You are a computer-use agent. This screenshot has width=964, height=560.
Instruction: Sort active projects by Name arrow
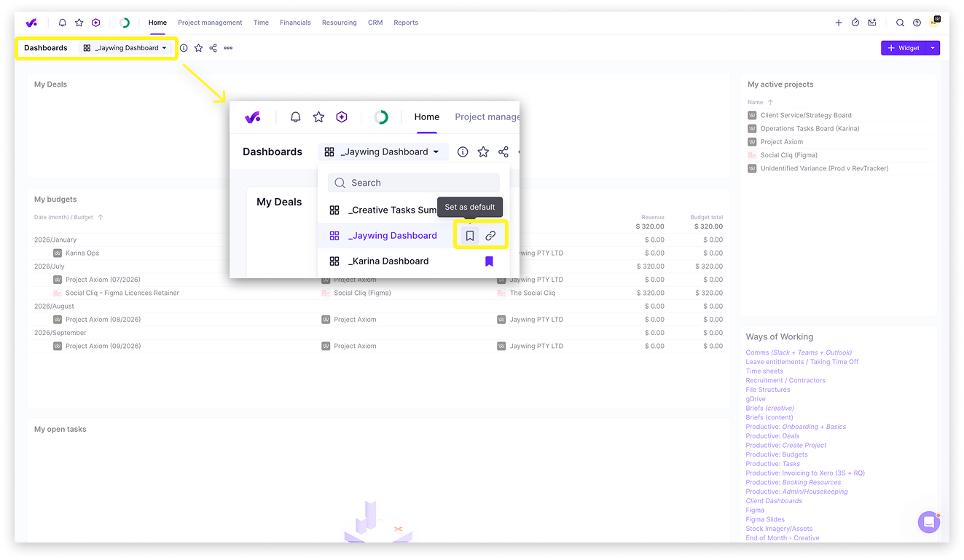(x=770, y=103)
